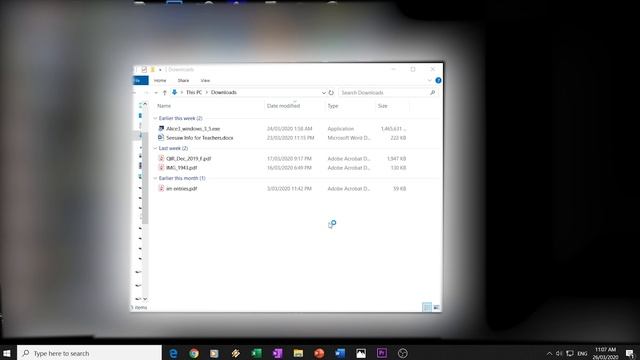Open the network tray icon

click(570, 353)
